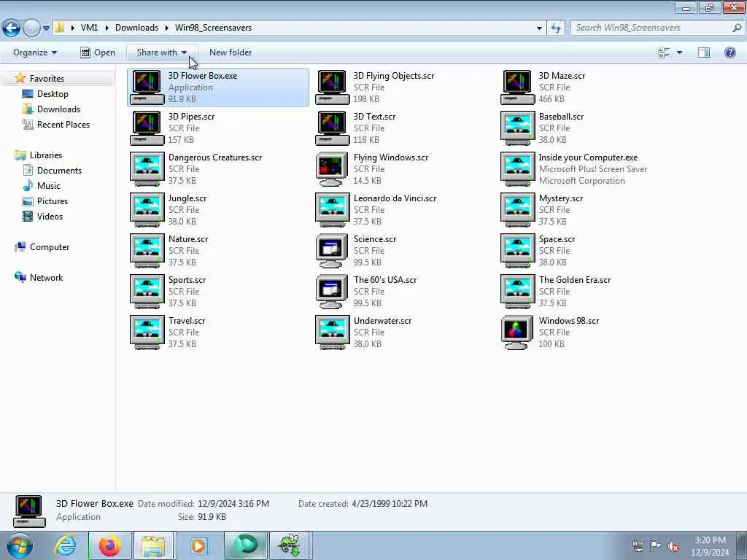Open Pictures library
This screenshot has height=560, width=747.
tap(53, 201)
